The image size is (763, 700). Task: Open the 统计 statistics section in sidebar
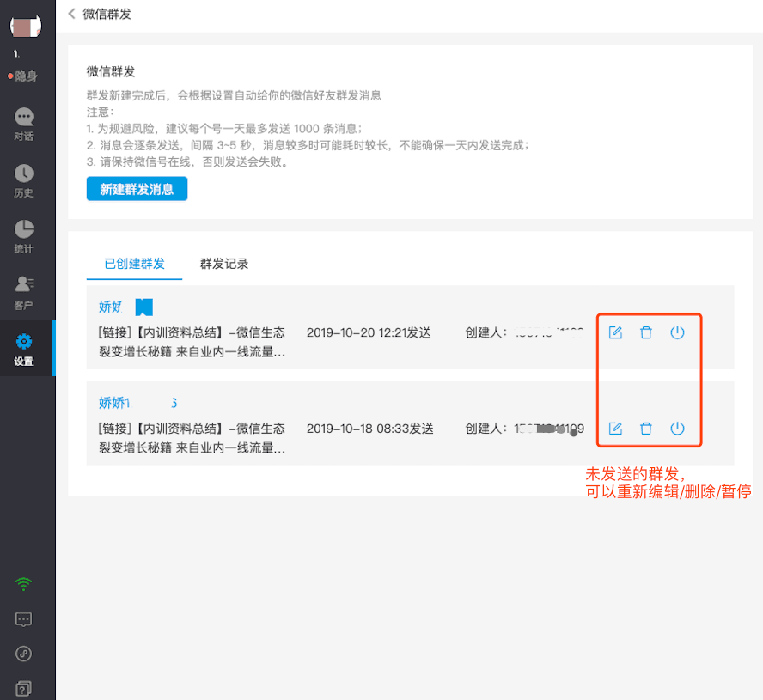[23, 236]
